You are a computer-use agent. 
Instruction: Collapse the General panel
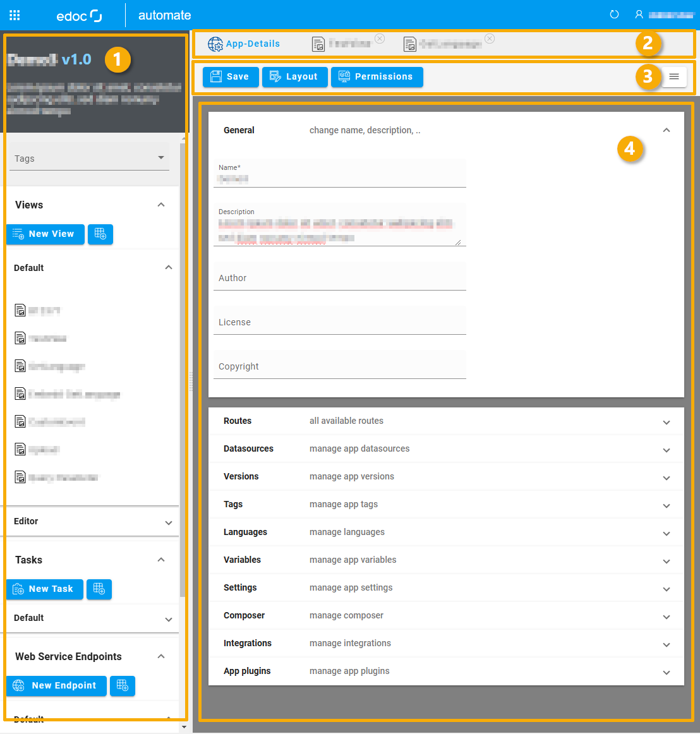click(x=667, y=129)
